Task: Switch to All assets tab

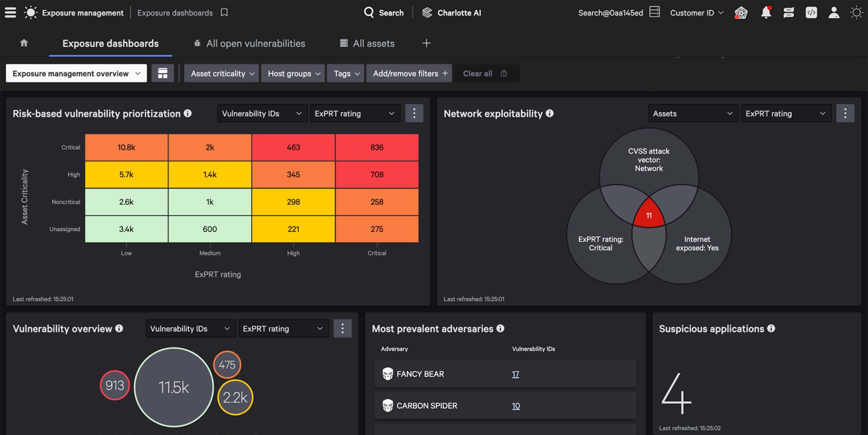Action: tap(367, 43)
